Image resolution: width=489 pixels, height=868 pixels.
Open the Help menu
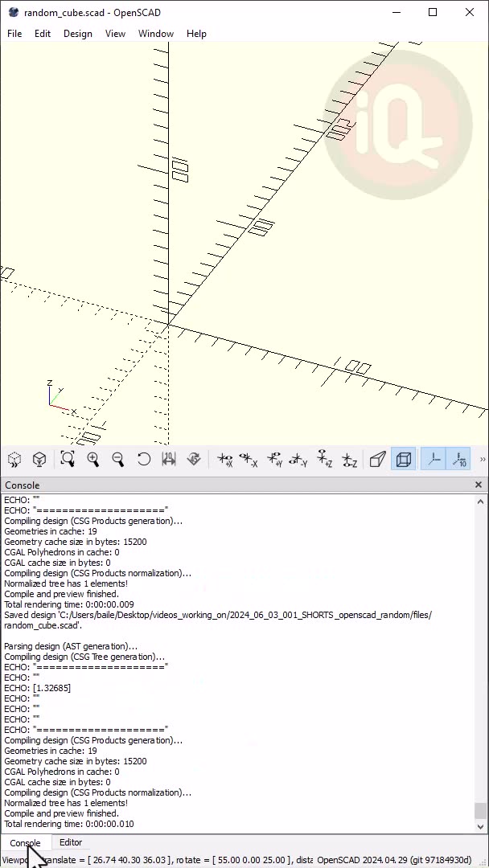[196, 34]
